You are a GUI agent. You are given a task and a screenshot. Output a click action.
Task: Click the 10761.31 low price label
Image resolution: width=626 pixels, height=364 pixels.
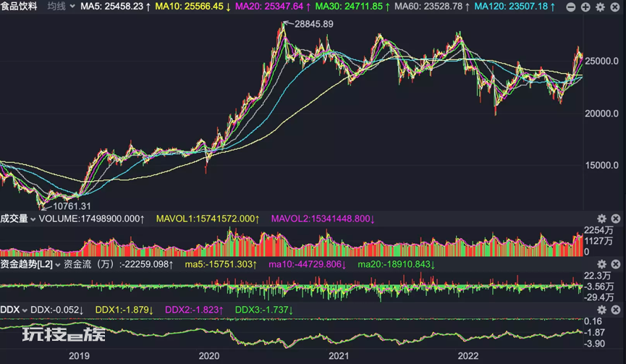pyautogui.click(x=72, y=206)
